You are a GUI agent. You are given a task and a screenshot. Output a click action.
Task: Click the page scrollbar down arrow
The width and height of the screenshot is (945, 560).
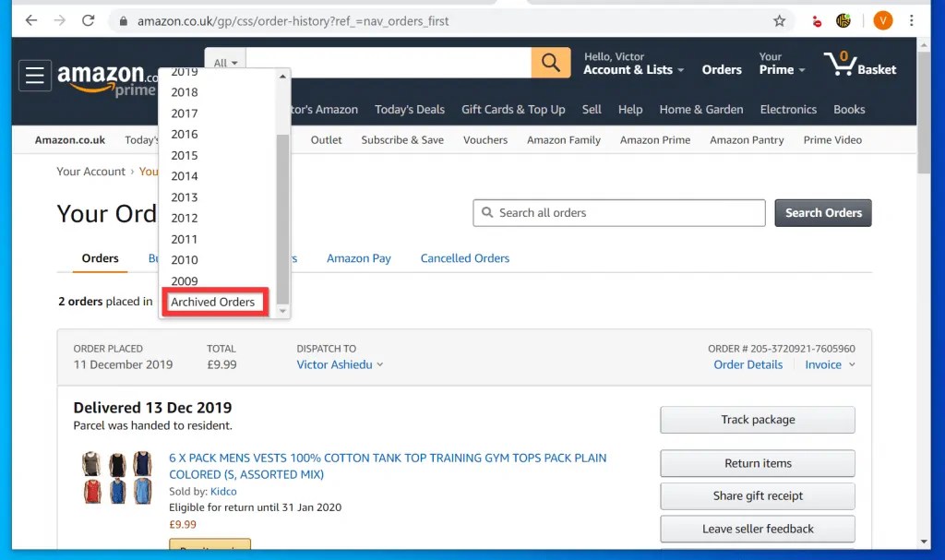924,542
